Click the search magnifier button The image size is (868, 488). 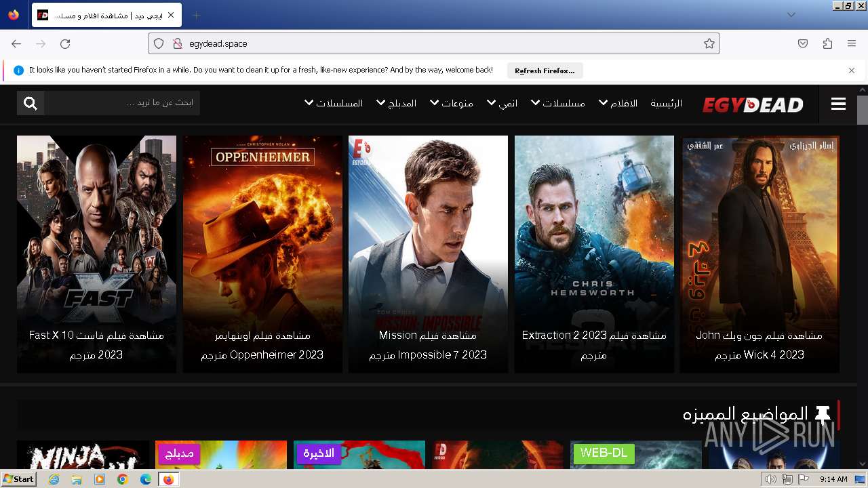(31, 103)
